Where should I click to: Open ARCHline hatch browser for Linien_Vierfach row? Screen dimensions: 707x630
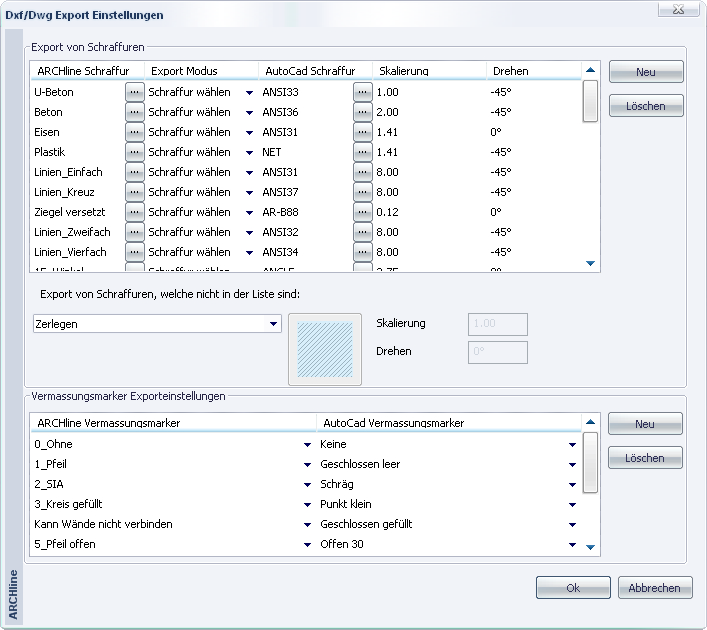pos(134,252)
